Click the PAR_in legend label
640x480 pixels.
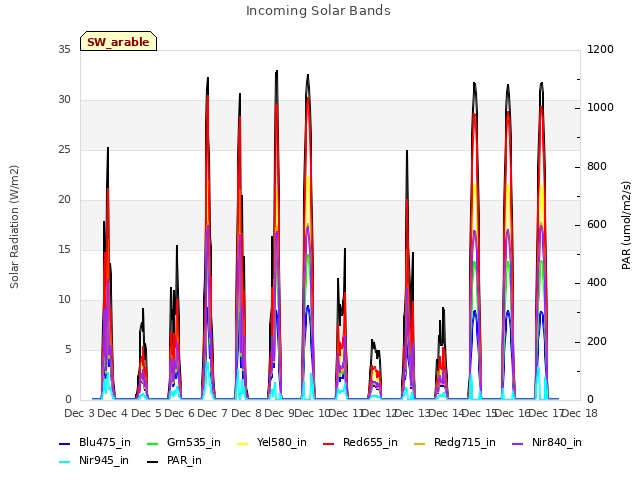[184, 460]
